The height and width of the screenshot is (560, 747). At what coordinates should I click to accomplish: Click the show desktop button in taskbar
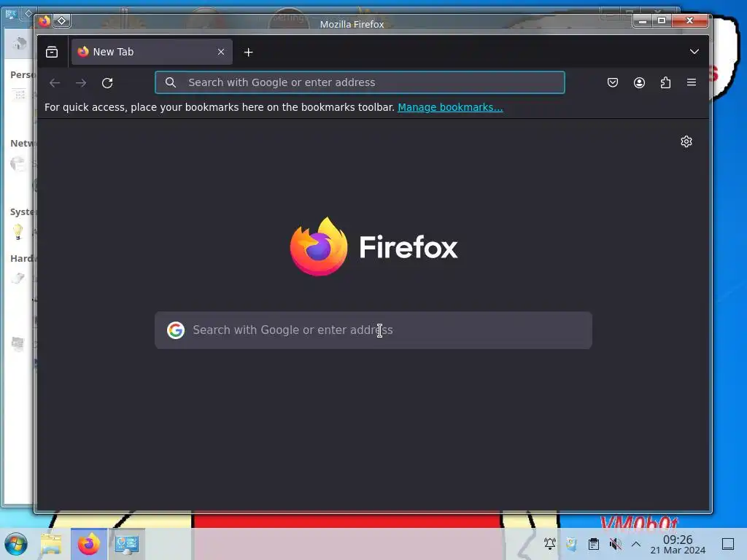tap(728, 544)
